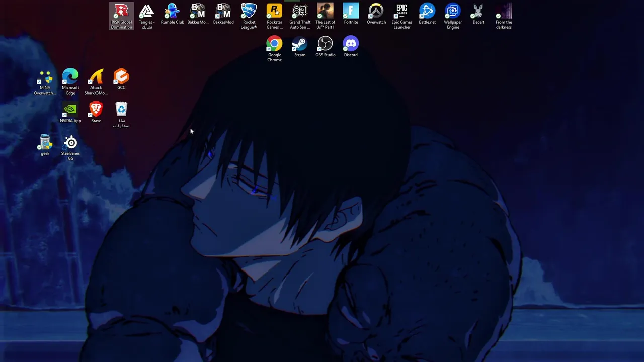644x362 pixels.
Task: Click the first BakkesMod shortcut next to Rumble Club
Action: (x=198, y=14)
